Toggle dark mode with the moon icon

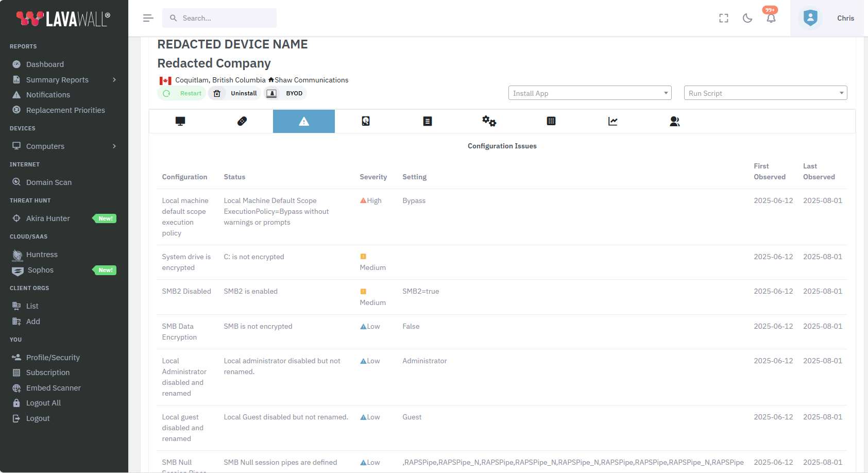coord(747,18)
